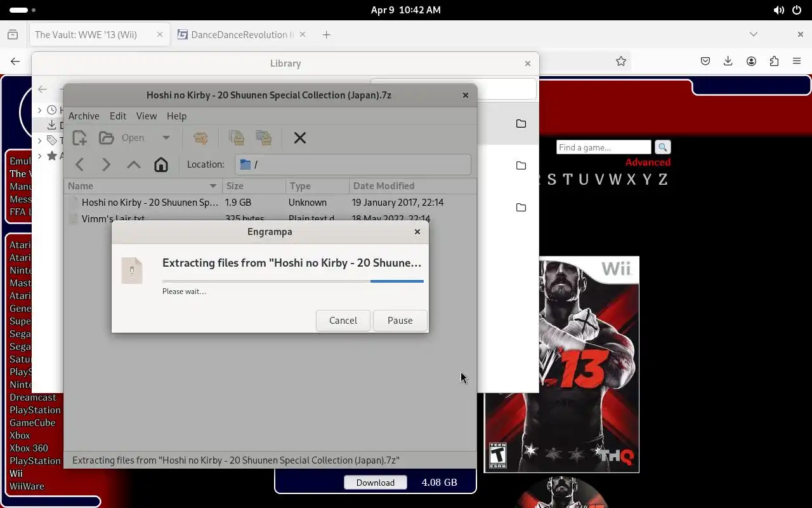Click the Location path field
The image size is (812, 508).
[x=353, y=164]
